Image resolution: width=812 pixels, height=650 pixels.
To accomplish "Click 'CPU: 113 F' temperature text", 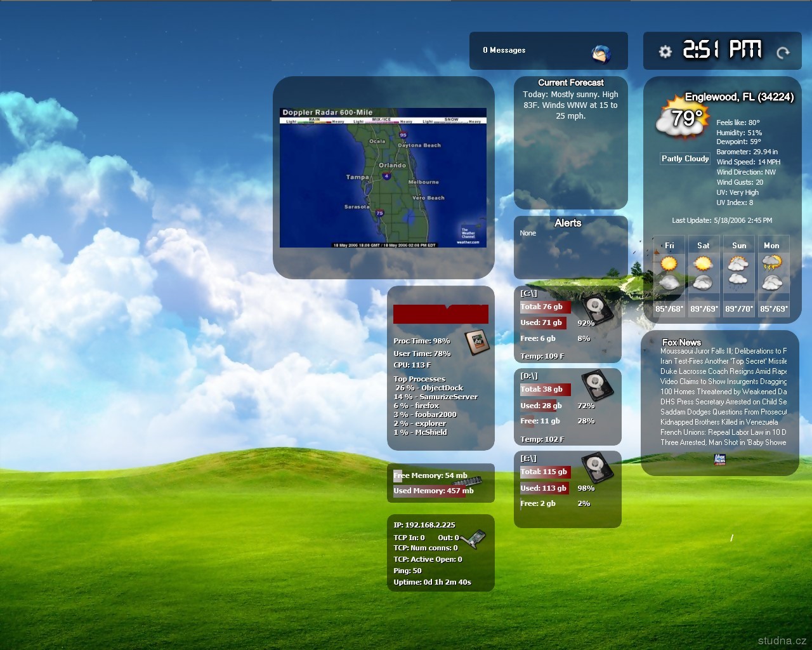I will pyautogui.click(x=412, y=365).
